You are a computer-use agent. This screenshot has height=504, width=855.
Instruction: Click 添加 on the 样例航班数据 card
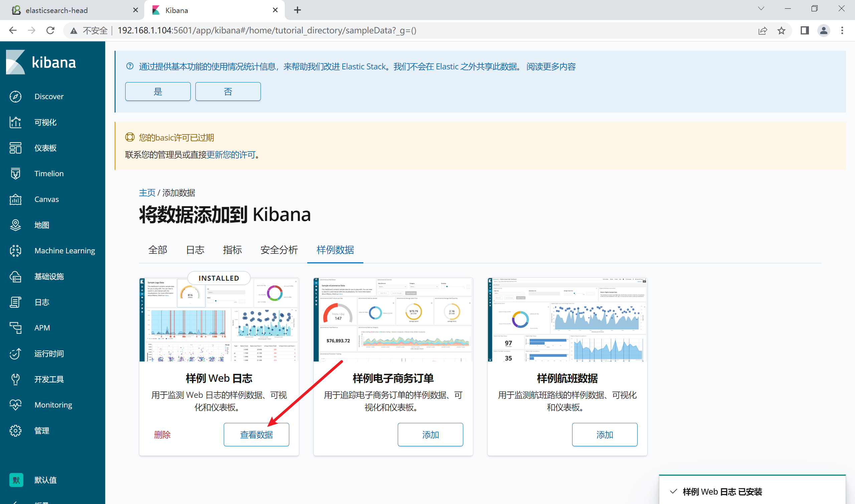coord(605,435)
